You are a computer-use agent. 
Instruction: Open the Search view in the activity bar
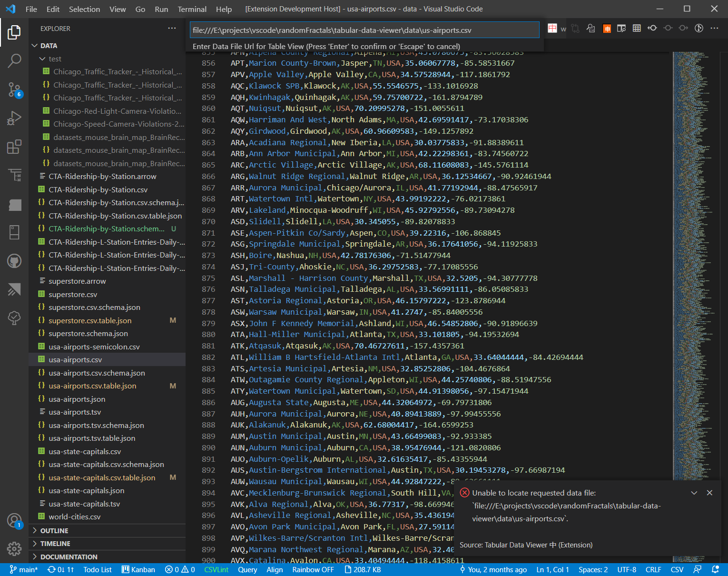click(x=14, y=61)
